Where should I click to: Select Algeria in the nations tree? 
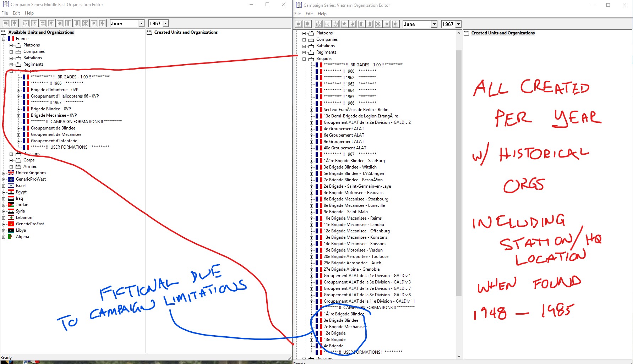(x=22, y=237)
